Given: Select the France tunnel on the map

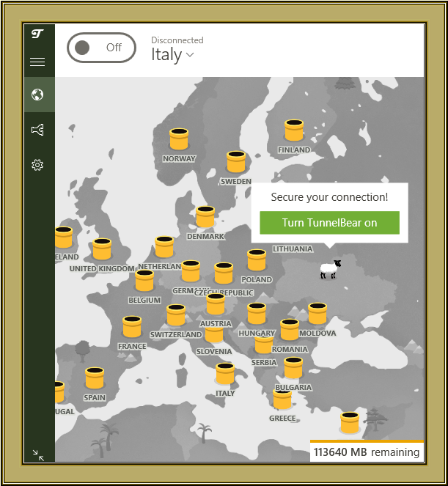Looking at the screenshot, I should 132,327.
